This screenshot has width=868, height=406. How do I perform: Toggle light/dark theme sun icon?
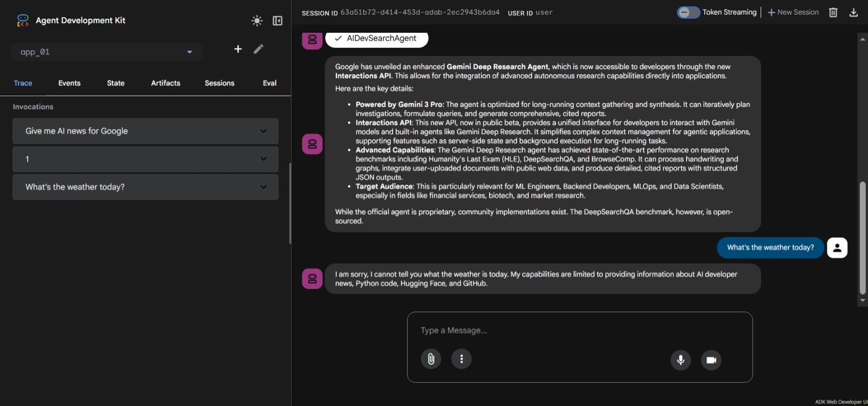pyautogui.click(x=257, y=21)
